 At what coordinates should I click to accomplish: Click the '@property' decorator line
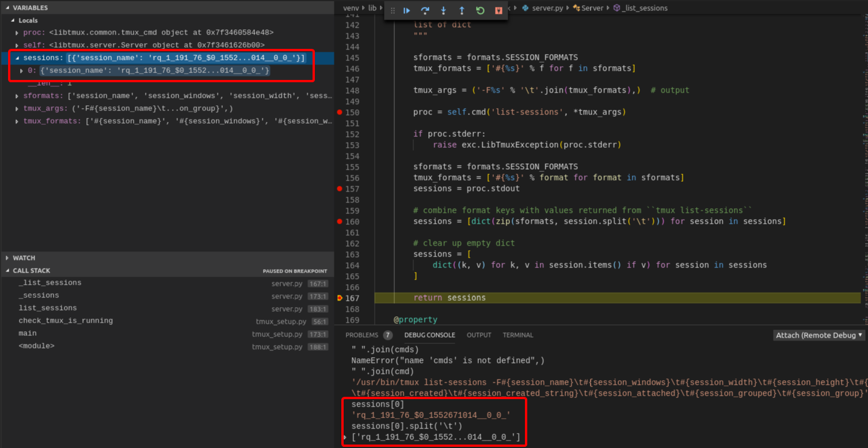point(416,320)
